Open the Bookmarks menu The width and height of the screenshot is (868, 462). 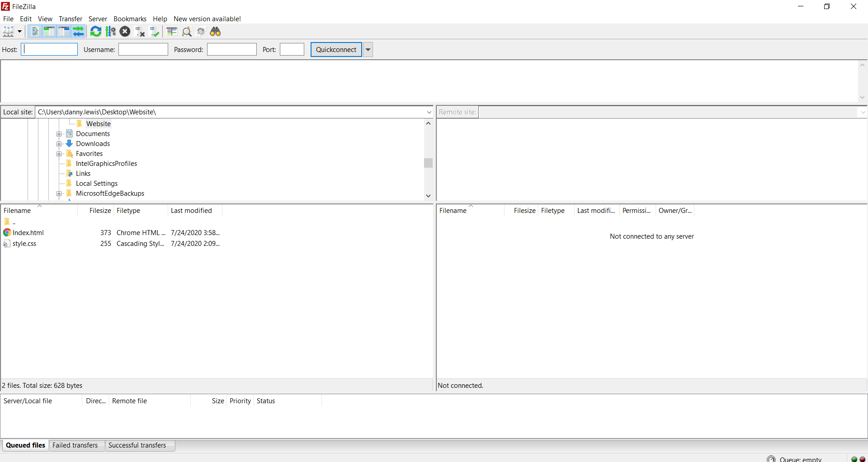coord(130,19)
